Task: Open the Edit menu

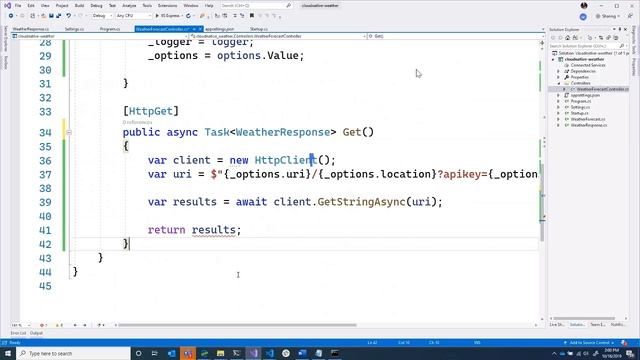Action: [x=31, y=6]
